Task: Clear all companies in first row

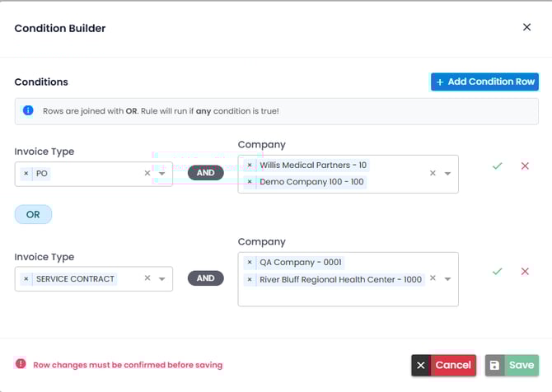Action: [x=433, y=174]
